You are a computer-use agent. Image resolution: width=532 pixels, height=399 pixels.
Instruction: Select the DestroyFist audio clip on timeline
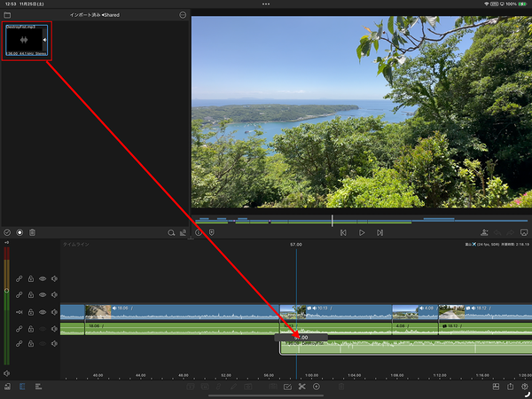(406, 348)
